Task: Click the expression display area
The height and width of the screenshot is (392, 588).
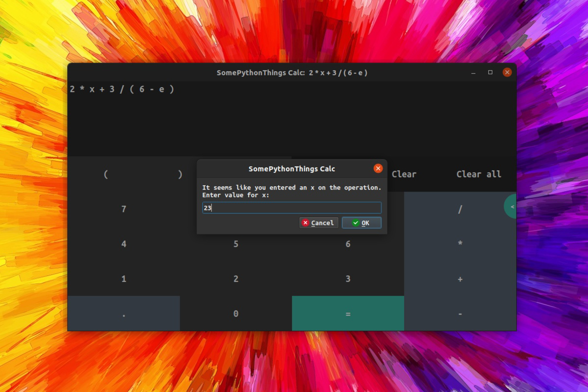Action: point(292,119)
